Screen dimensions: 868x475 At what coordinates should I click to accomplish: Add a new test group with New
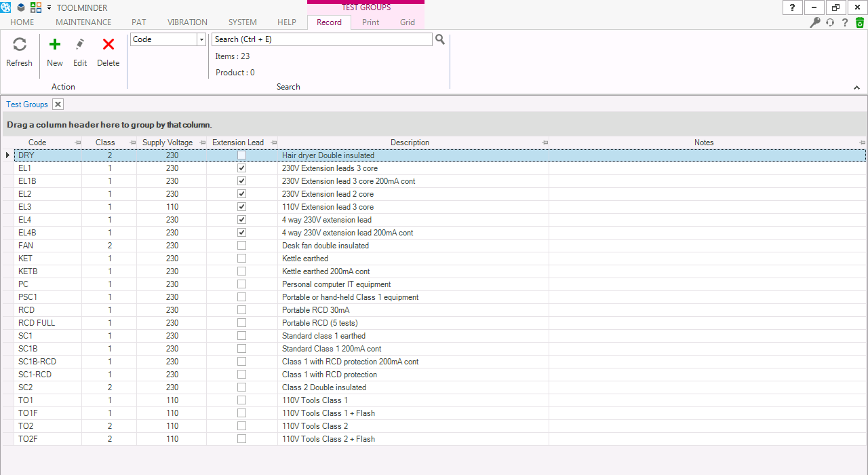[x=55, y=52]
